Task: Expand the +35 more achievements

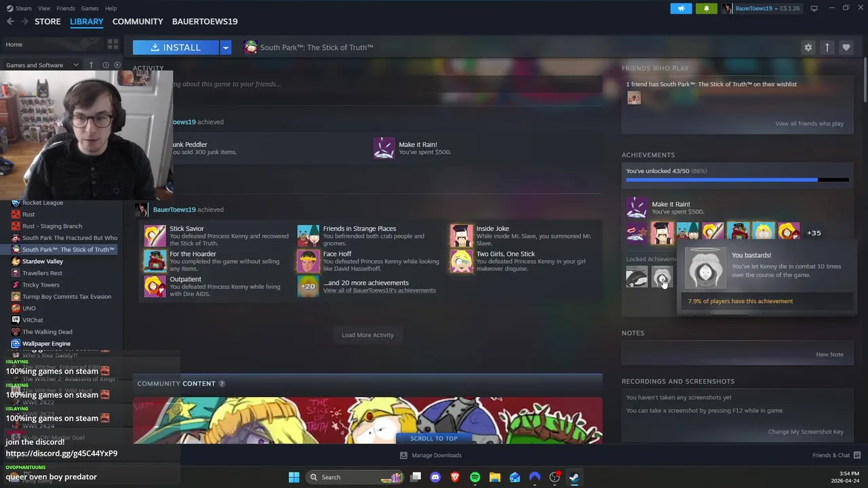Action: tap(814, 232)
